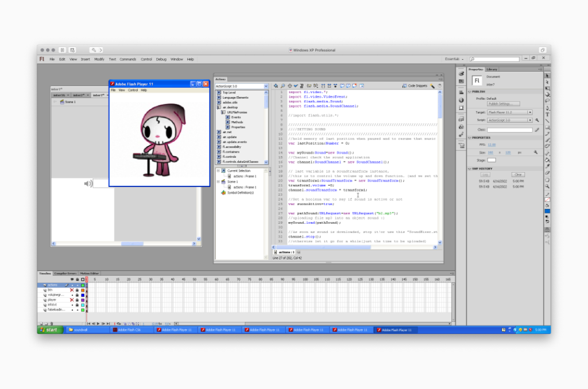This screenshot has height=389, width=588.
Task: Toggle visibility of btn layer
Action: click(x=72, y=290)
